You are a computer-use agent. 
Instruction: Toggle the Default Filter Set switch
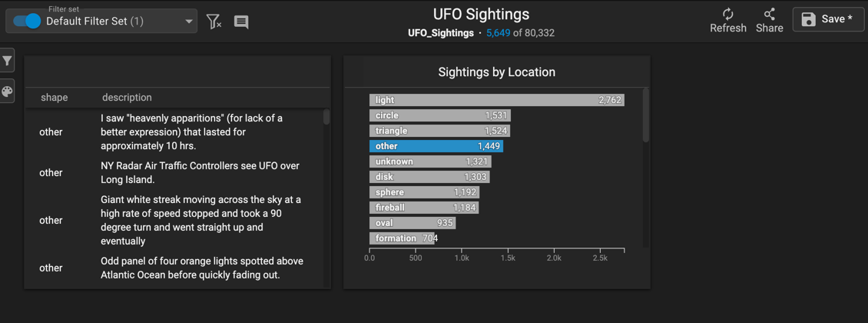point(27,21)
